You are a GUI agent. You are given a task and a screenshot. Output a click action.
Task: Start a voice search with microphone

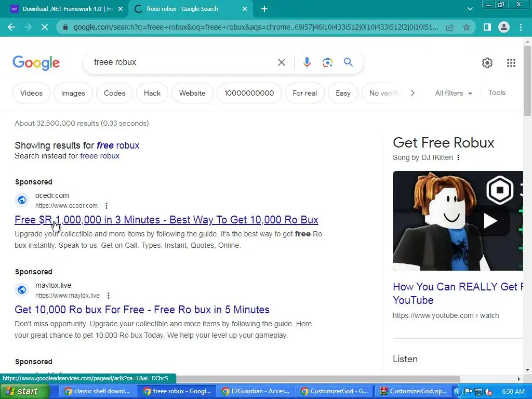(x=307, y=62)
